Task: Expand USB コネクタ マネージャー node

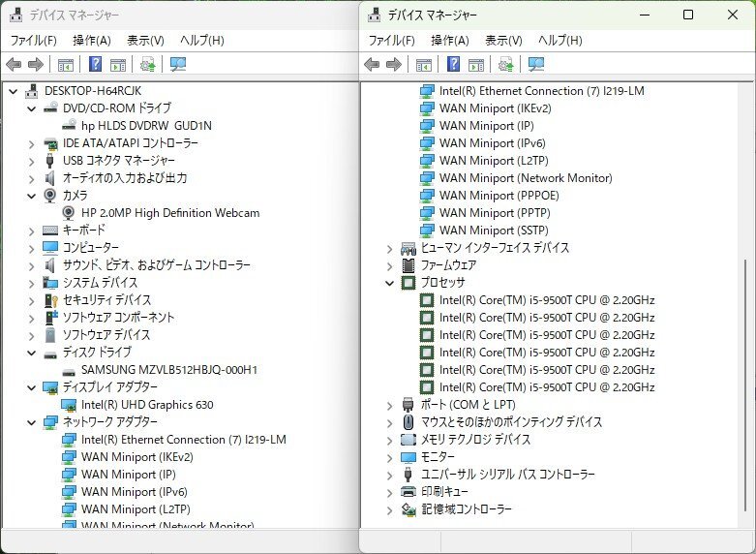Action: [31, 161]
